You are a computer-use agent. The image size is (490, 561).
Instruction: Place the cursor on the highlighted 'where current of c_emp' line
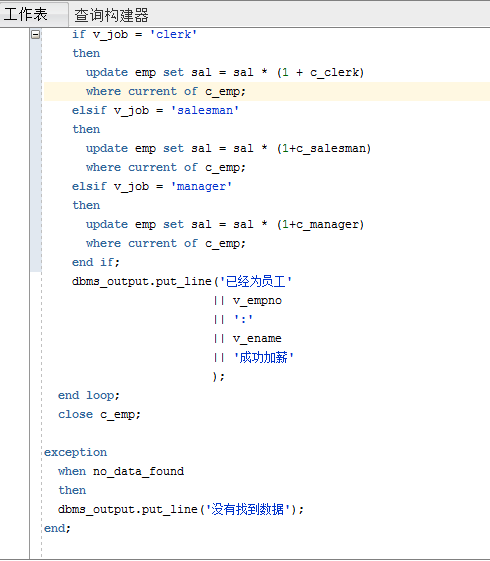pyautogui.click(x=266, y=92)
